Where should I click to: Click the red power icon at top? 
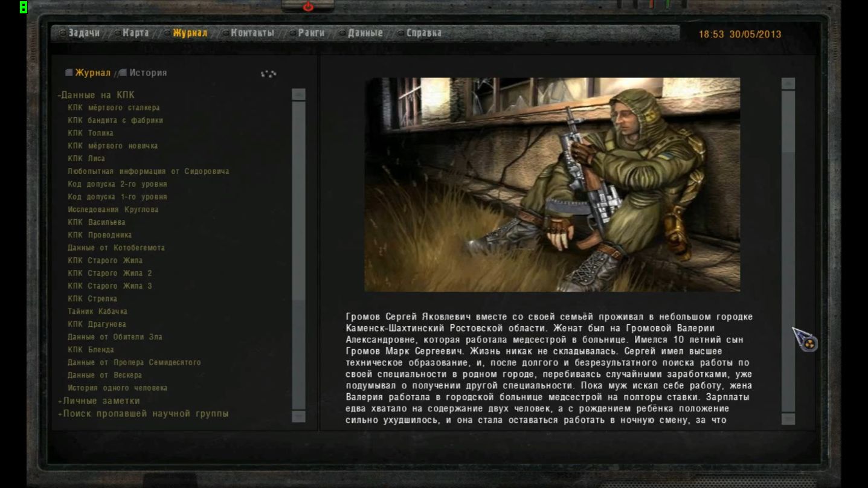308,7
